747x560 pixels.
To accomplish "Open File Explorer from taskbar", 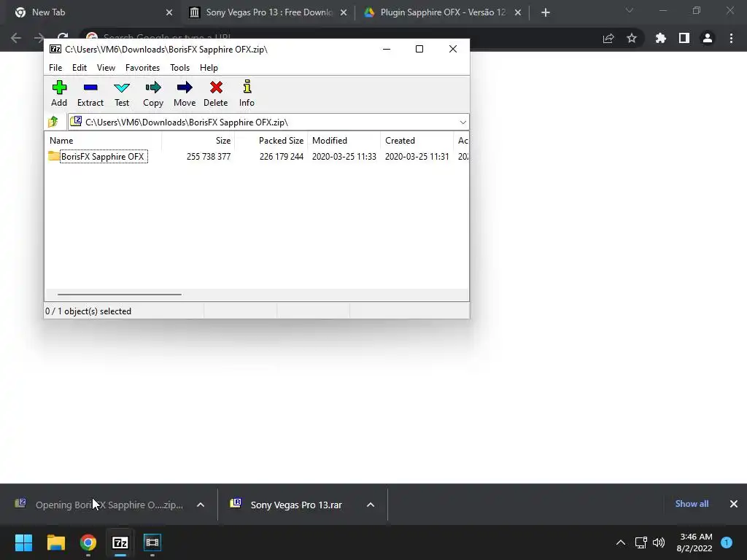I will [x=55, y=542].
